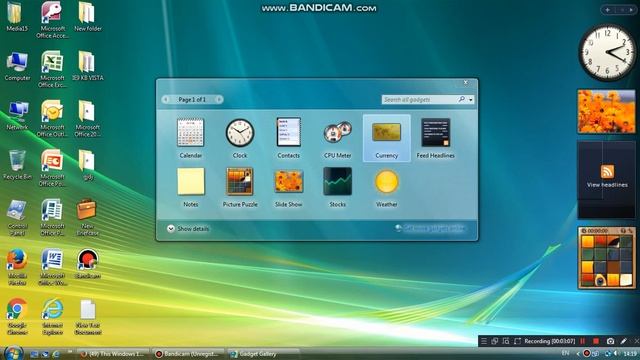Screen dimensions: 640x360
Task: Select the Bandicam desktop shortcut
Action: 88,264
